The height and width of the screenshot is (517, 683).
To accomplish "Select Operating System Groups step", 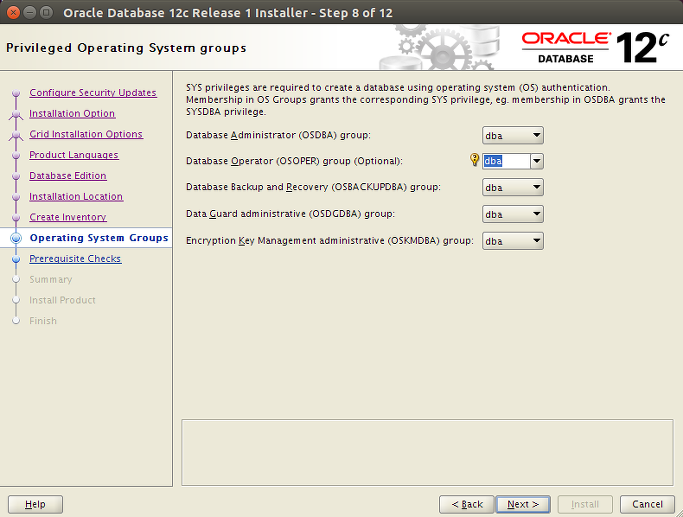I will click(98, 238).
